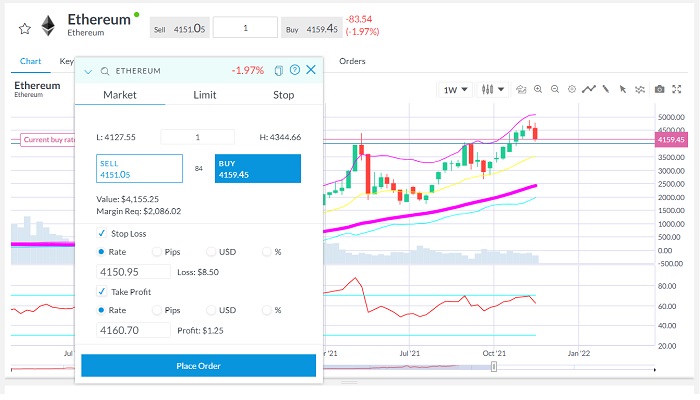Open candlestick chart type dropdown
This screenshot has height=400, width=700.
[492, 89]
